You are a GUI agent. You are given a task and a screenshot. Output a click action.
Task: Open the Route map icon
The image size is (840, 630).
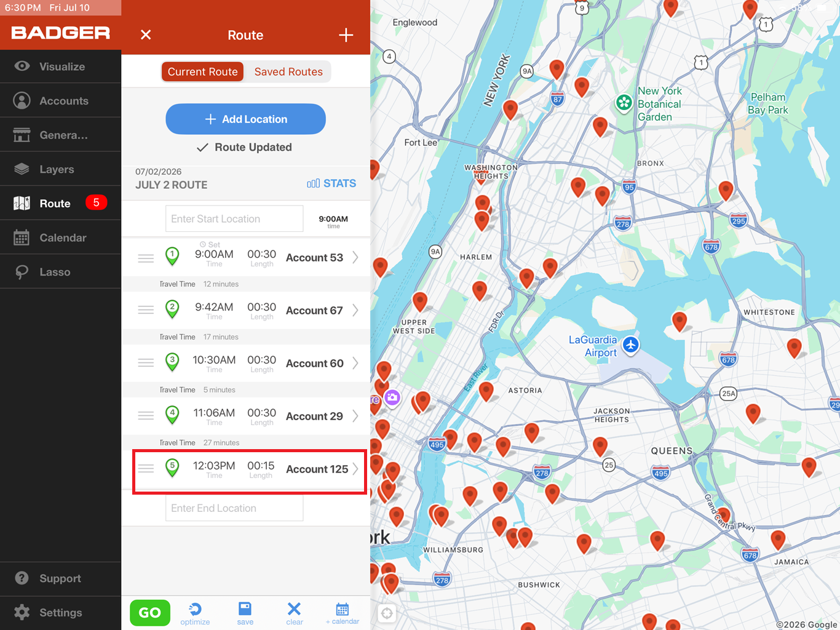click(22, 203)
